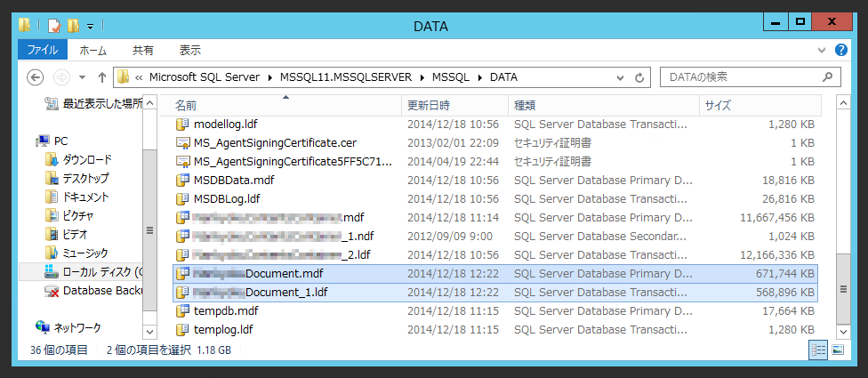Click the search magnifier icon
Image resolution: width=868 pixels, height=378 pixels.
(828, 76)
